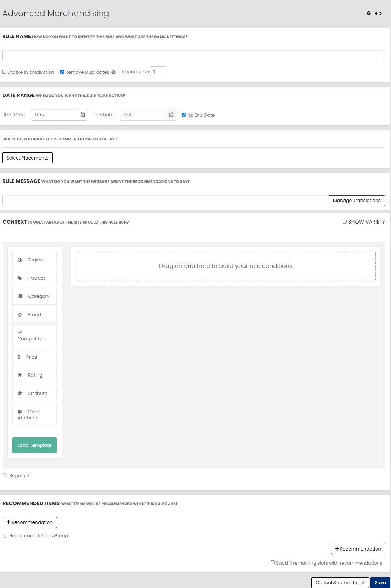Click the Remove Duplicates help icon
This screenshot has height=588, width=391.
click(x=113, y=72)
